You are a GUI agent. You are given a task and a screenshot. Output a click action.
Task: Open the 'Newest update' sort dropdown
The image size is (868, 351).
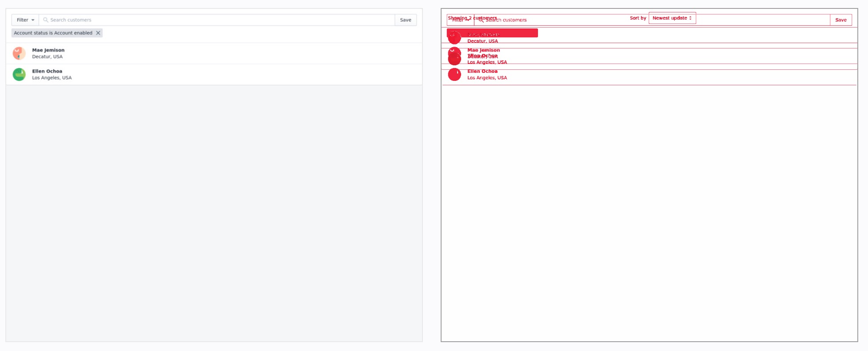672,18
